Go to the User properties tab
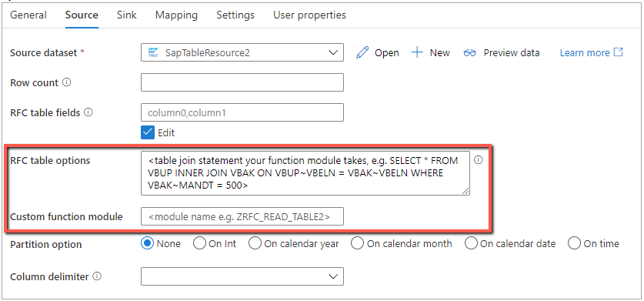Screen dimensions: 644x301 [309, 15]
